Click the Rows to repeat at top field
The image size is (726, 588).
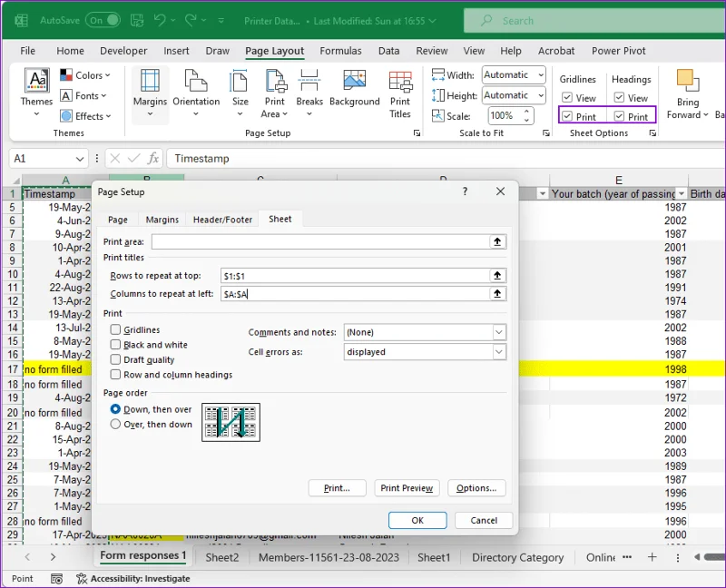[x=355, y=276]
